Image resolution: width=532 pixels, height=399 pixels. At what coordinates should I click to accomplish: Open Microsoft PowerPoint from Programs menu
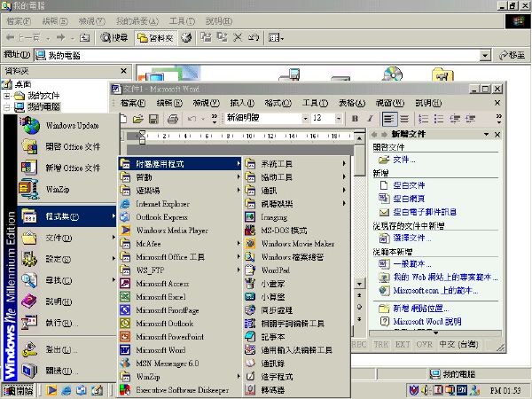(180, 337)
